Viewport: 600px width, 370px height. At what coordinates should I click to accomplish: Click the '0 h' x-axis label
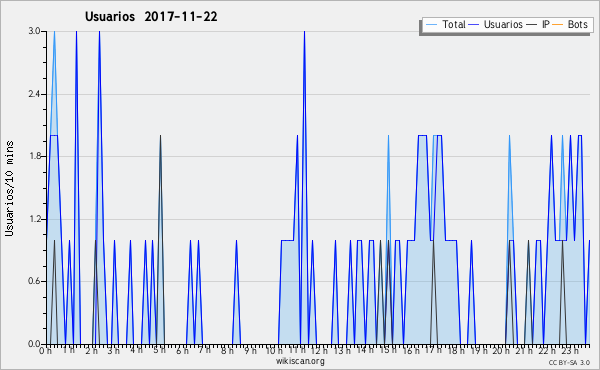pos(45,350)
